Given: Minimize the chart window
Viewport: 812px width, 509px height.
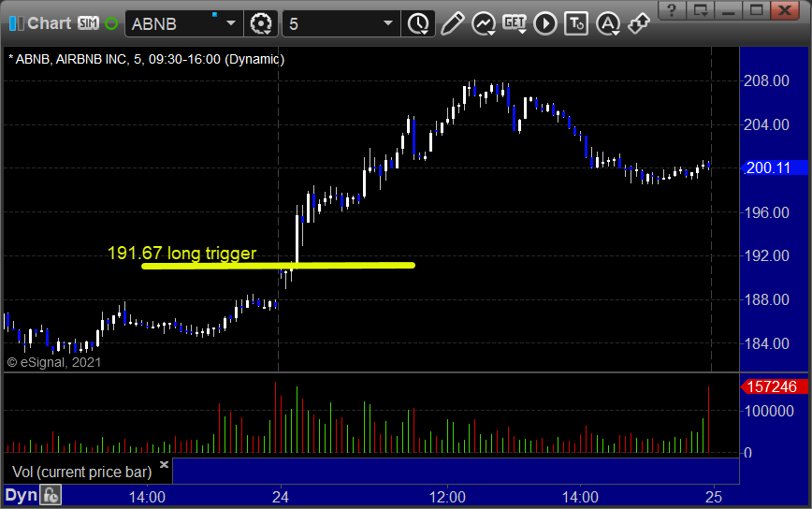Looking at the screenshot, I should click(729, 10).
